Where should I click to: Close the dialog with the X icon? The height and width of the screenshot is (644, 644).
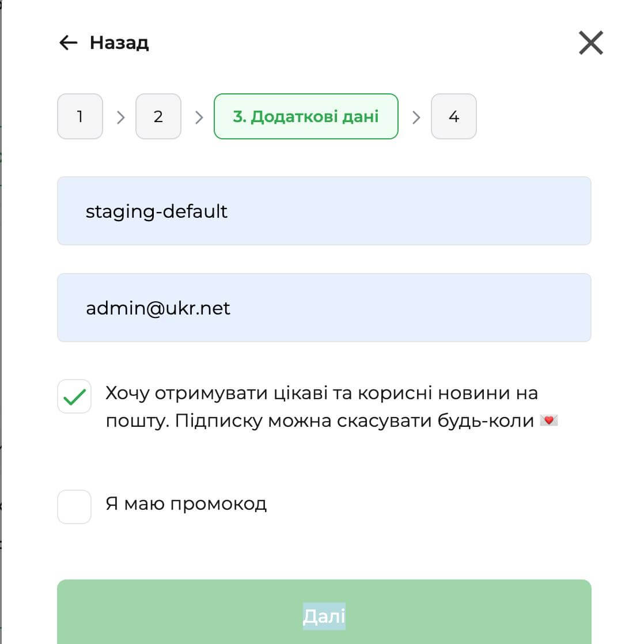pyautogui.click(x=590, y=43)
